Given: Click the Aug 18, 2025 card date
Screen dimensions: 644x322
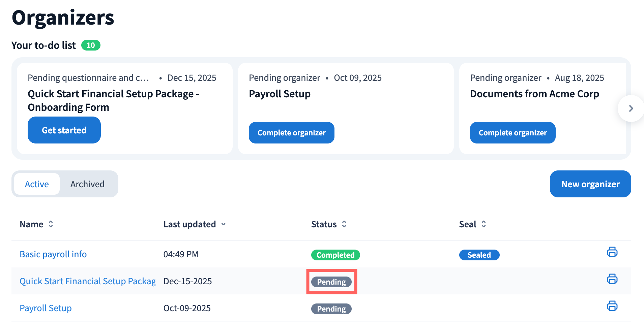Looking at the screenshot, I should coord(579,78).
